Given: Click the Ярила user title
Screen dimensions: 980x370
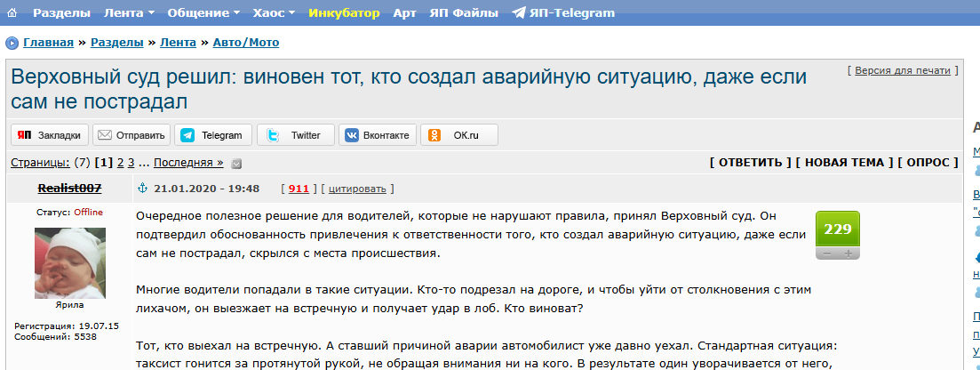Looking at the screenshot, I should 70,305.
